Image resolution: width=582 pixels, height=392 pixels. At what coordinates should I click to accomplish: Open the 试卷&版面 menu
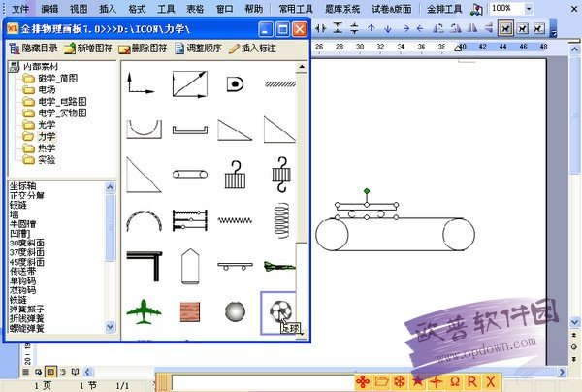tap(392, 9)
